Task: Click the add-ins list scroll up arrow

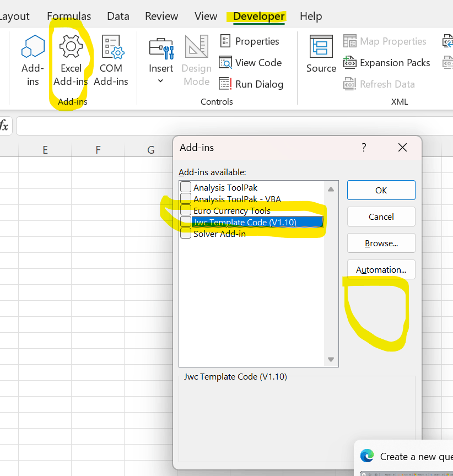Action: pyautogui.click(x=331, y=190)
